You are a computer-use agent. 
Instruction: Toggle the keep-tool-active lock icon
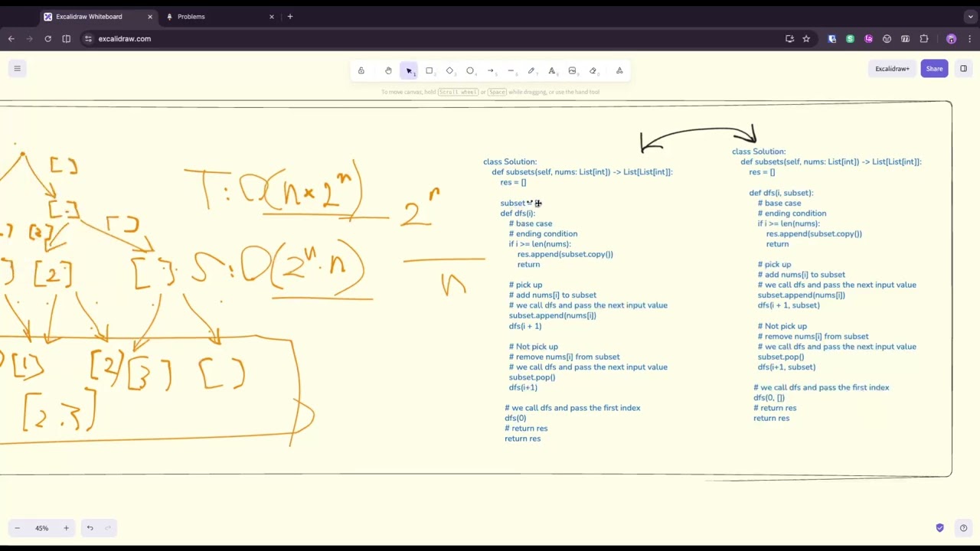pyautogui.click(x=361, y=70)
